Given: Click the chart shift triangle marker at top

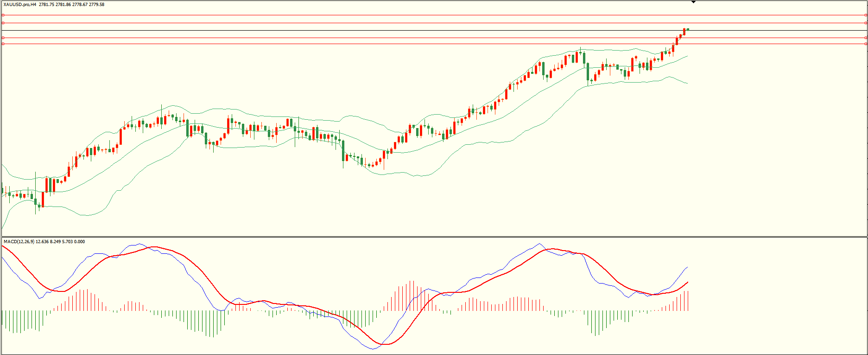Looking at the screenshot, I should 693,2.
